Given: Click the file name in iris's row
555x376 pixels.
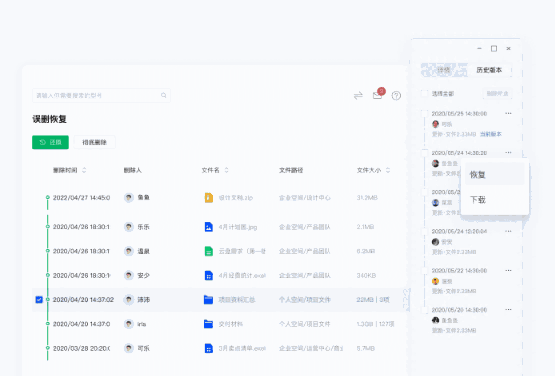Looking at the screenshot, I should pos(230,324).
